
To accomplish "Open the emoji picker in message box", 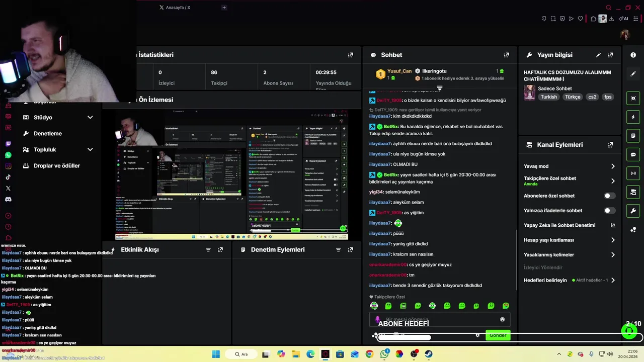I will (x=502, y=319).
